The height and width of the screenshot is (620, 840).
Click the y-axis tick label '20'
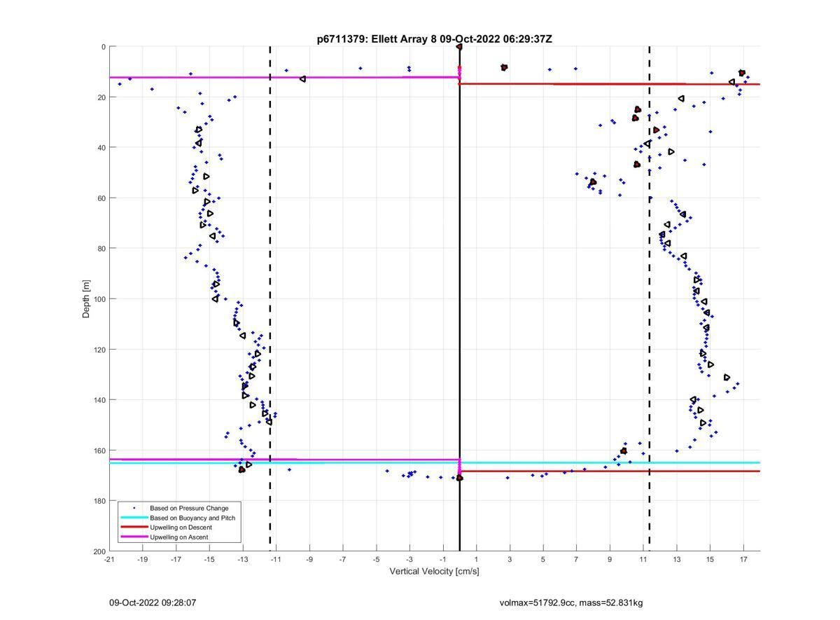[x=101, y=97]
